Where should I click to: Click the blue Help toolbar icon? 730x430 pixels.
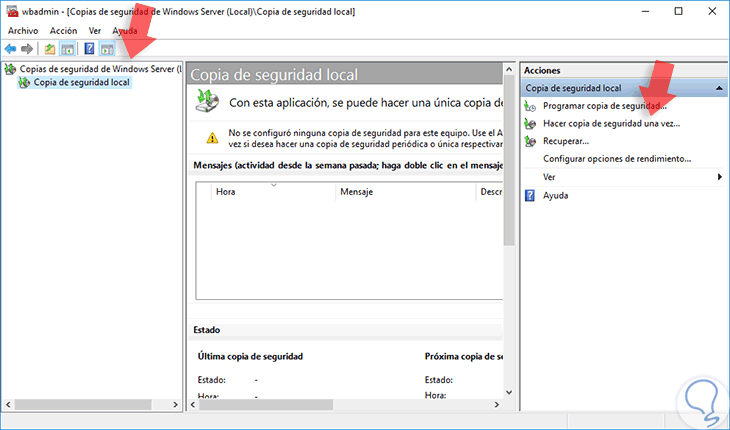click(x=89, y=49)
